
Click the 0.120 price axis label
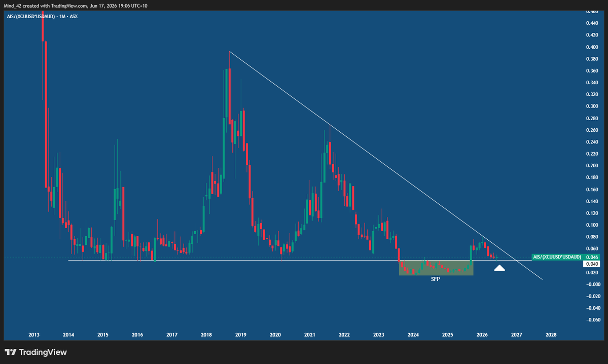coord(592,213)
